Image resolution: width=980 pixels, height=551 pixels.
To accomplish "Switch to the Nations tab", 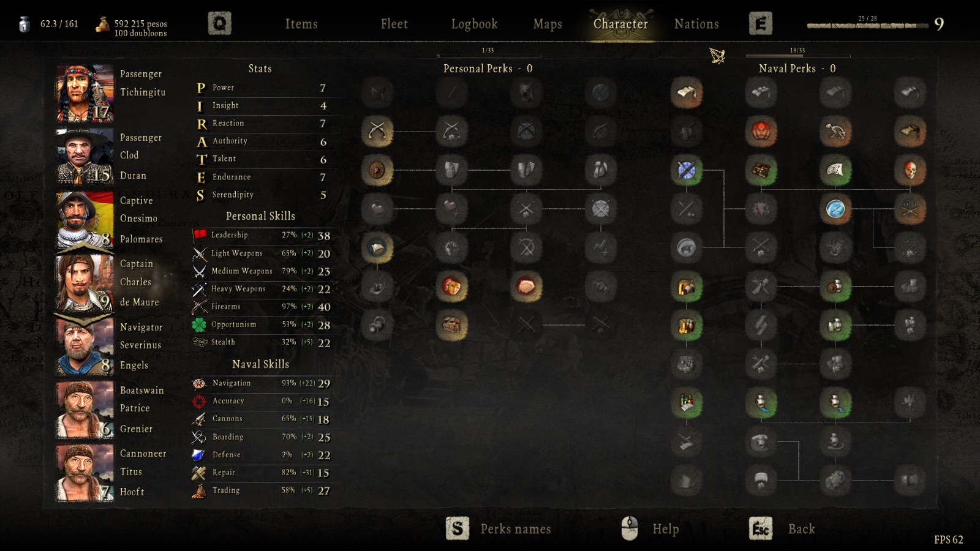I will 696,24.
